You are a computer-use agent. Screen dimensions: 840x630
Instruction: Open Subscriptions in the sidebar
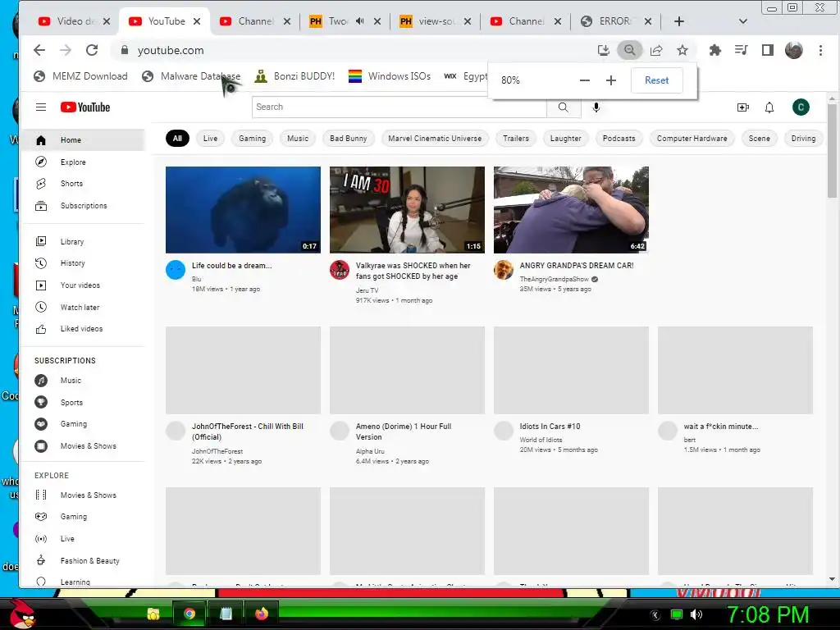coord(83,206)
